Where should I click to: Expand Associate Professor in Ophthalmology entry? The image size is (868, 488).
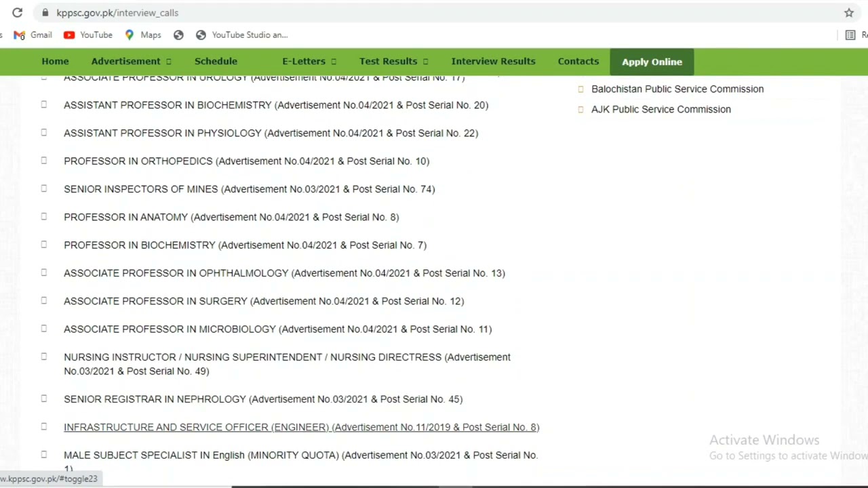tap(284, 273)
